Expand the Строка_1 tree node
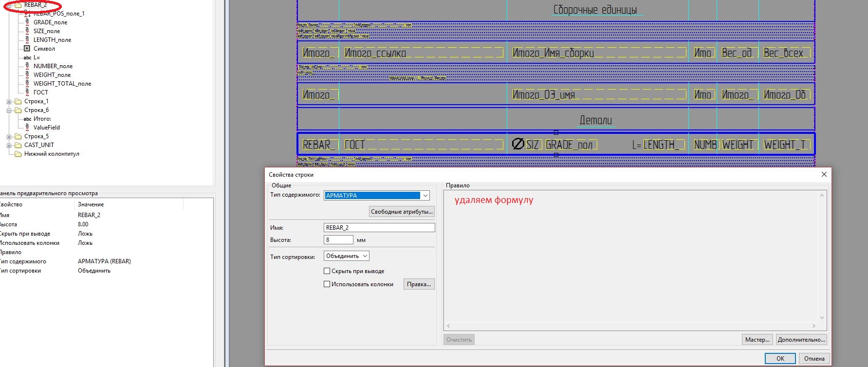 coord(9,102)
